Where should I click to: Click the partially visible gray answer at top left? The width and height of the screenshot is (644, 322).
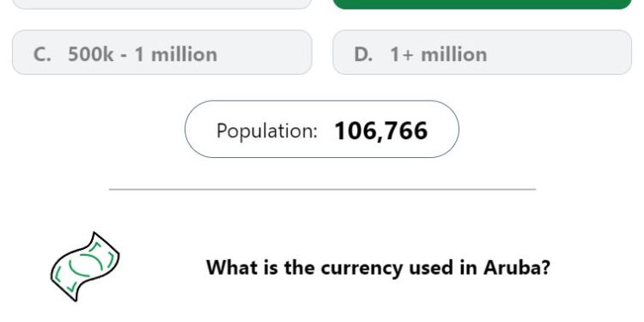pyautogui.click(x=162, y=4)
